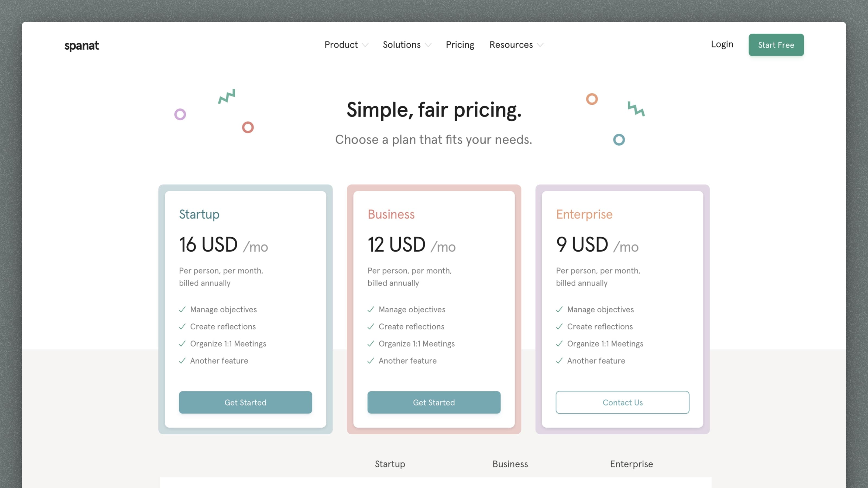Image resolution: width=868 pixels, height=488 pixels.
Task: Click the checkmark beside Startup's Manage objectives
Action: (182, 310)
